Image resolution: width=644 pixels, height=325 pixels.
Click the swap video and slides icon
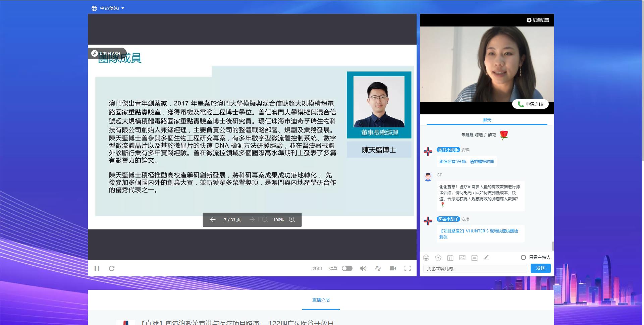[x=378, y=268]
